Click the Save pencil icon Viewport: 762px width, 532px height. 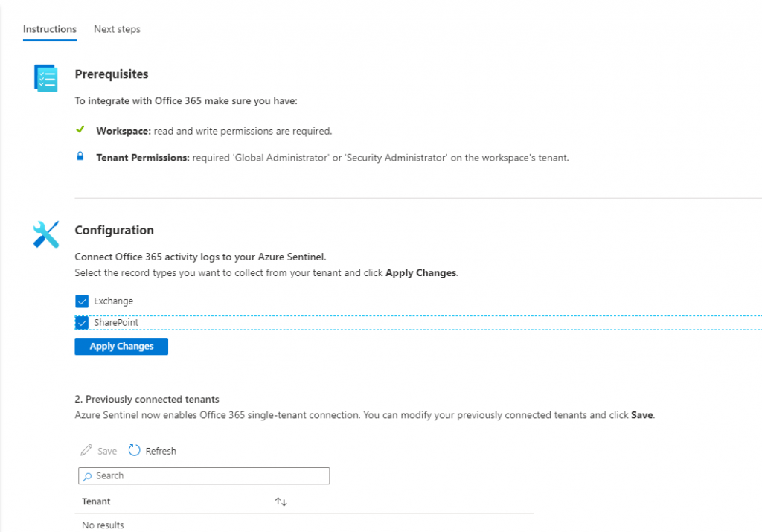pos(86,450)
